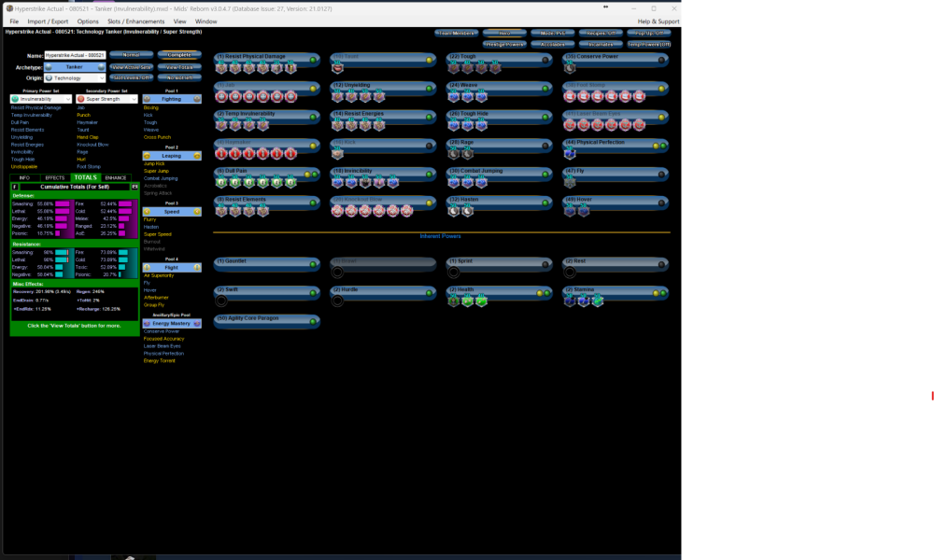Open the Import / Export menu
This screenshot has height=560, width=934.
pos(48,21)
